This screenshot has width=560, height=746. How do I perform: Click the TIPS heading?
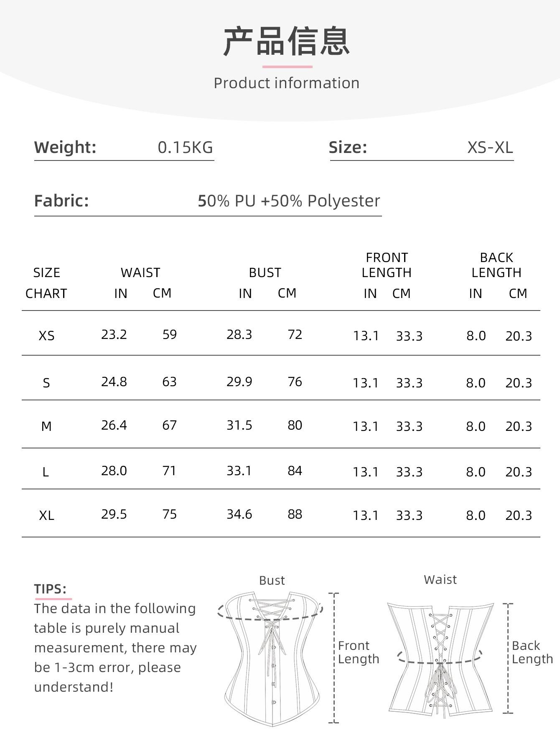point(50,589)
